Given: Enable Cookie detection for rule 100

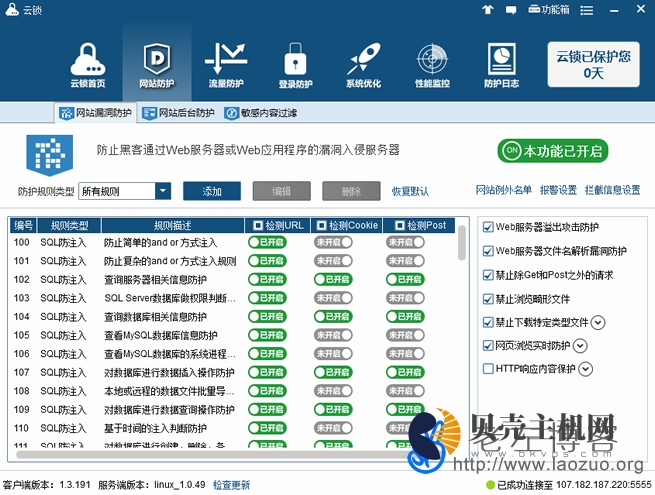Looking at the screenshot, I should coord(333,242).
